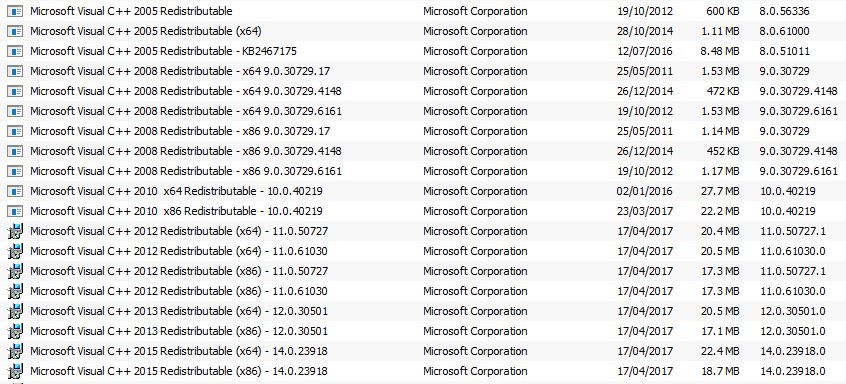Click icon for Visual C++ 2005 Redistributable (x64)
Screen dimensions: 846x384
[15, 31]
